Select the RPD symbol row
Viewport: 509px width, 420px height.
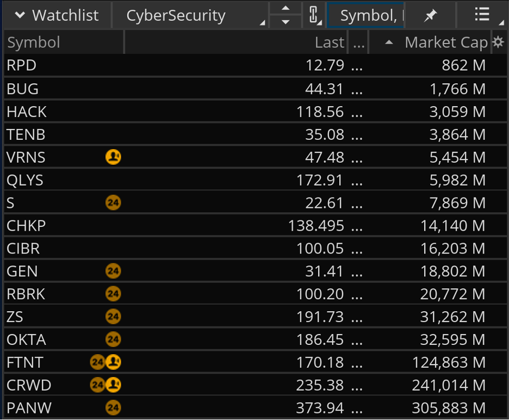pos(255,65)
